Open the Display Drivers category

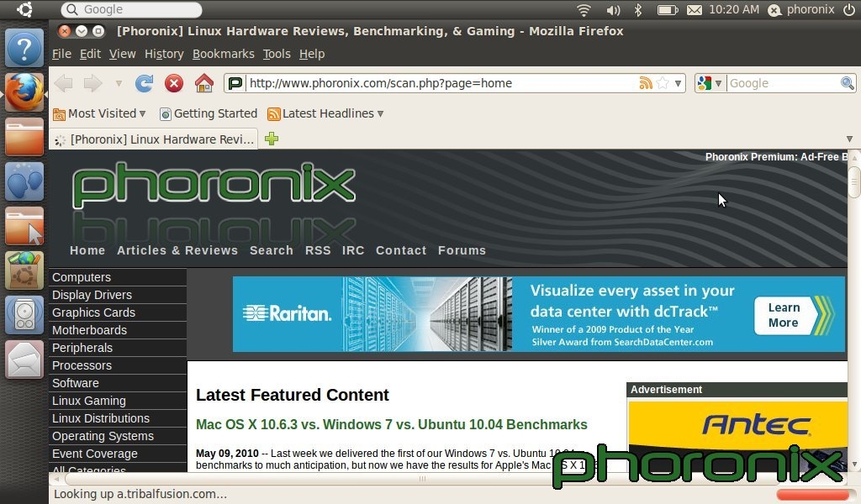[x=118, y=295]
